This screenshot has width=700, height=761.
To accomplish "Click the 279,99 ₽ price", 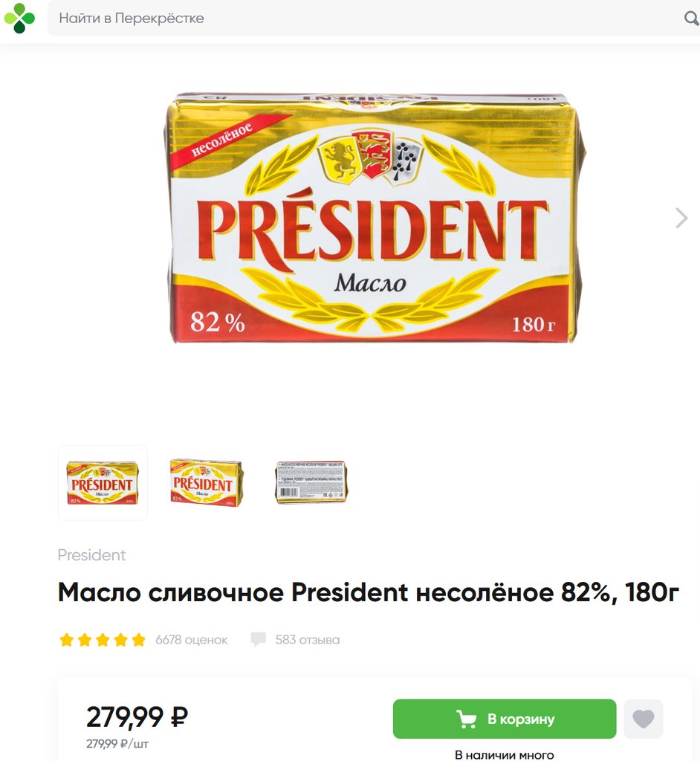I will click(137, 717).
